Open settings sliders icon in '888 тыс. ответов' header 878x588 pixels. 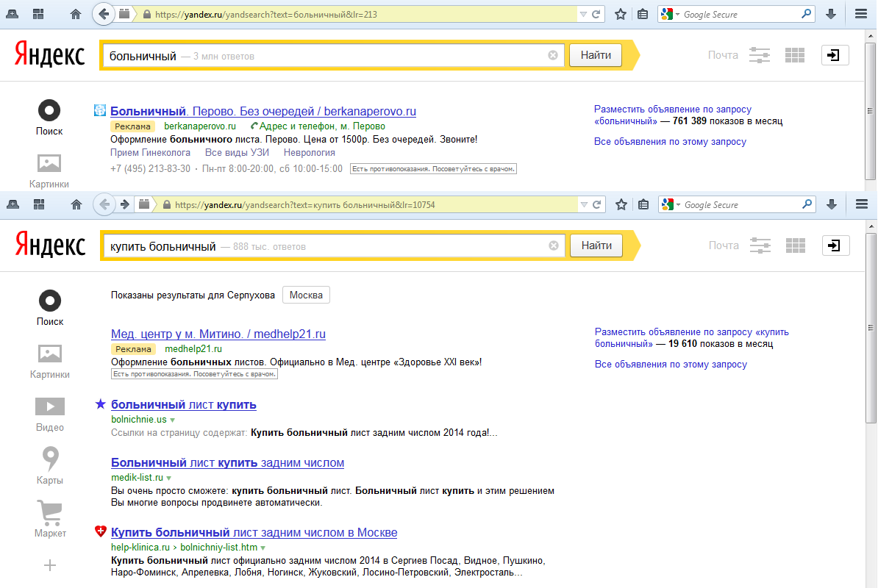(760, 245)
